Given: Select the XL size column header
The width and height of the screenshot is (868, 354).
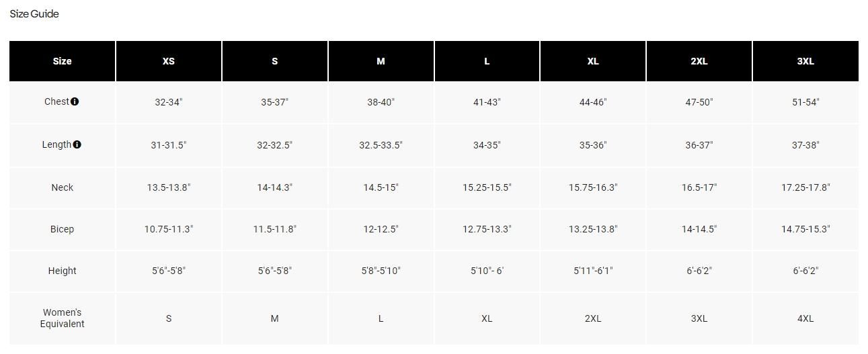Looking at the screenshot, I should point(592,61).
